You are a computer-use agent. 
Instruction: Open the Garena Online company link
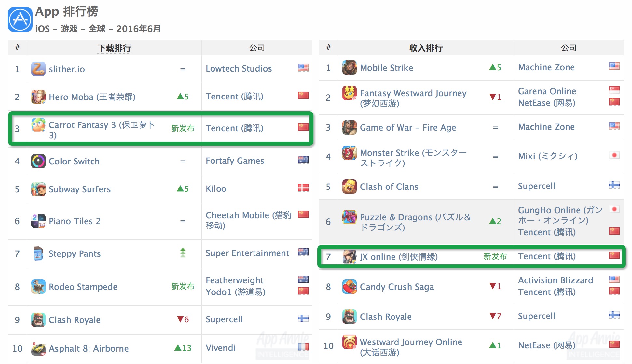547,91
